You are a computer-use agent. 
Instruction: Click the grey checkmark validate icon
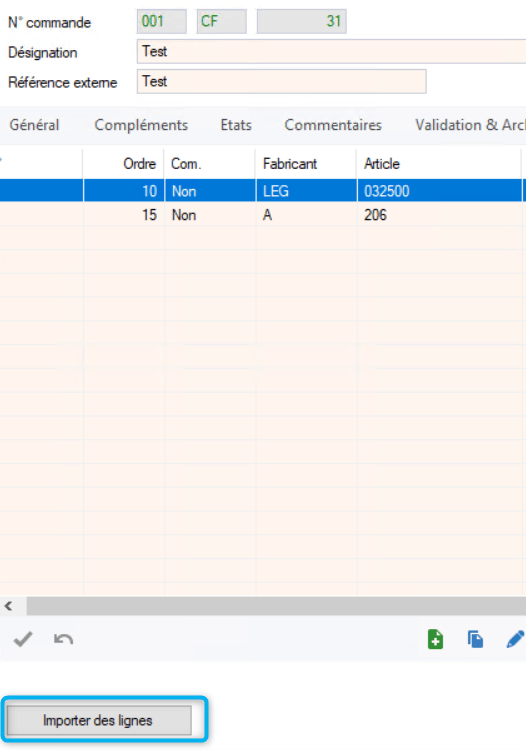(23, 639)
